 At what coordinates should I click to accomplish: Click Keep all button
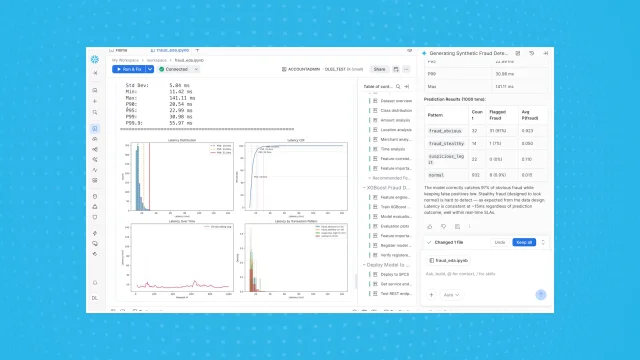(524, 242)
